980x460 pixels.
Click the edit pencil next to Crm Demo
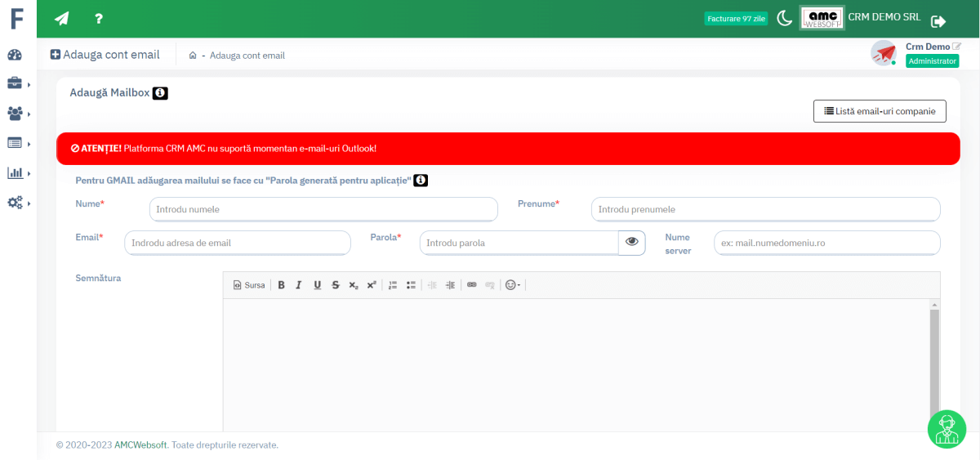[957, 47]
